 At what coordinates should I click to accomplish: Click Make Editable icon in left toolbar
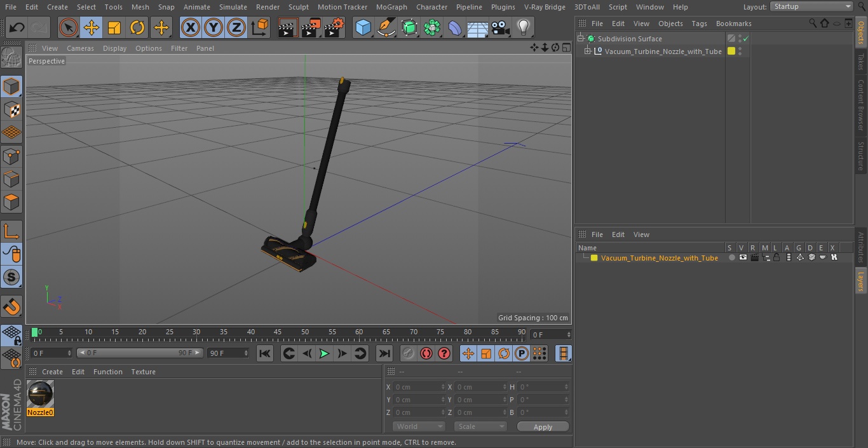(x=11, y=58)
